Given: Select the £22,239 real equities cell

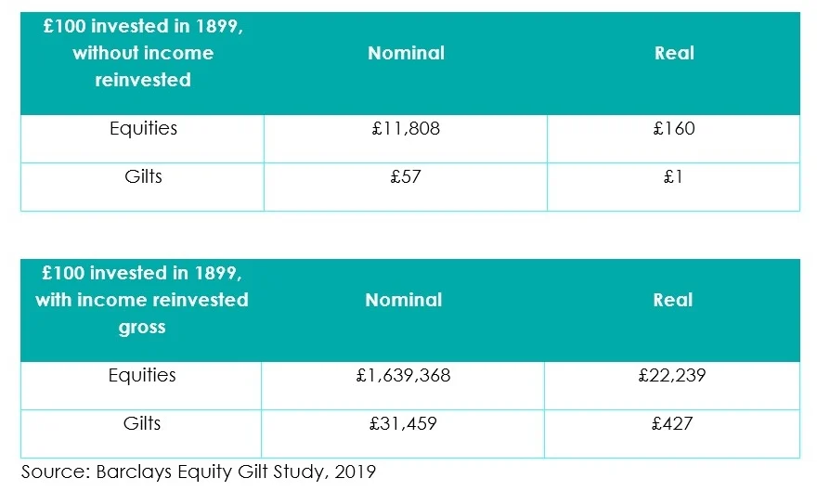Looking at the screenshot, I should [x=672, y=376].
